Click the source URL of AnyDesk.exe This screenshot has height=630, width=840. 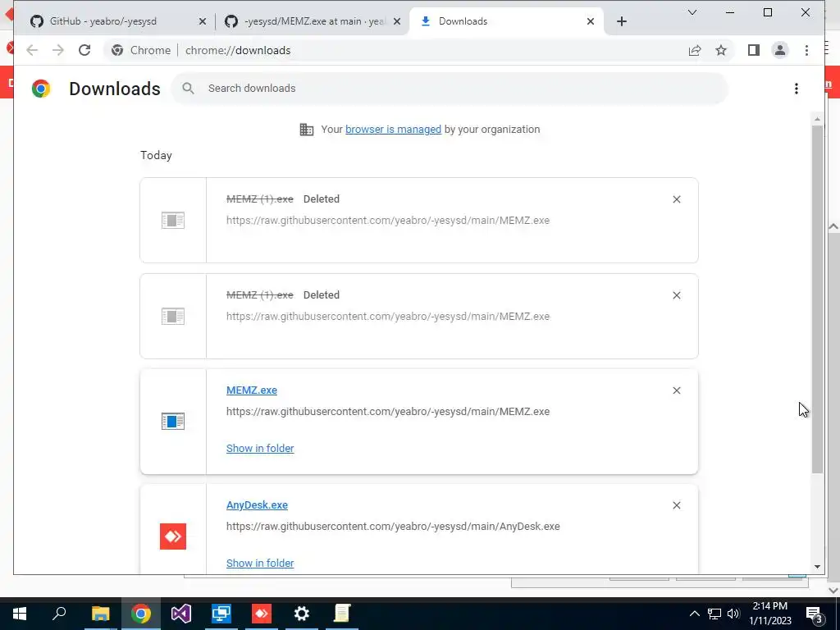(393, 527)
